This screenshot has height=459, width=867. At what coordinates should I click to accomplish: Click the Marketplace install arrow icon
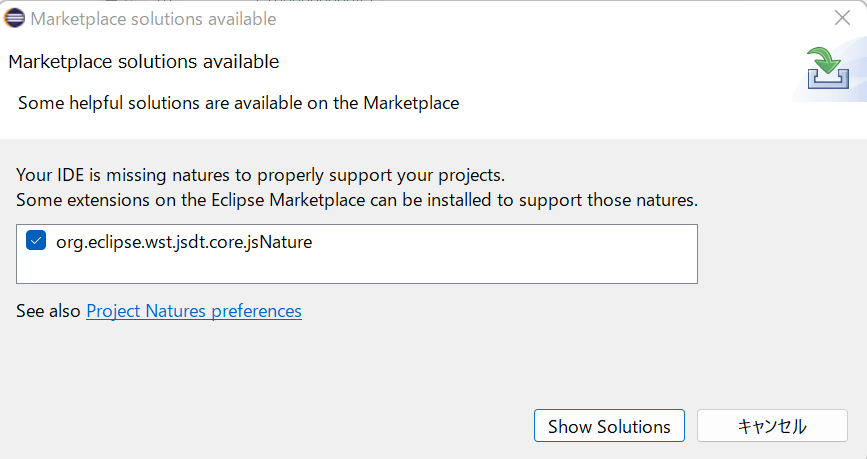pyautogui.click(x=828, y=71)
